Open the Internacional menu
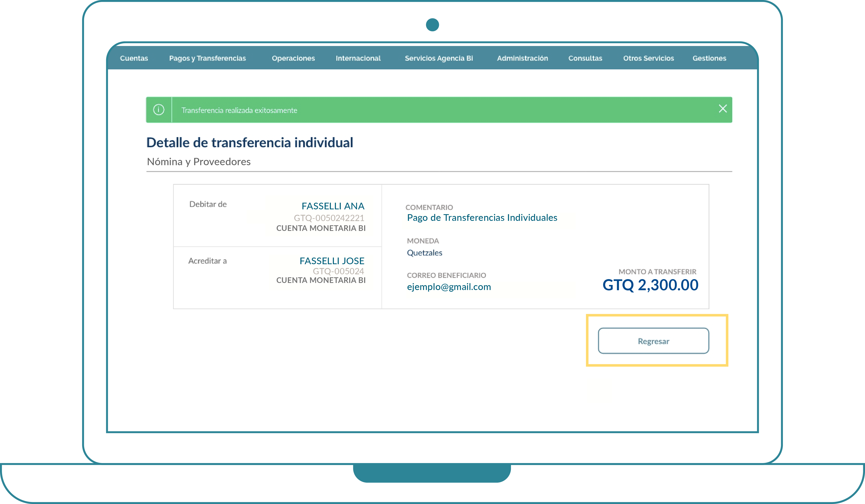Viewport: 865px width, 504px height. coord(358,58)
